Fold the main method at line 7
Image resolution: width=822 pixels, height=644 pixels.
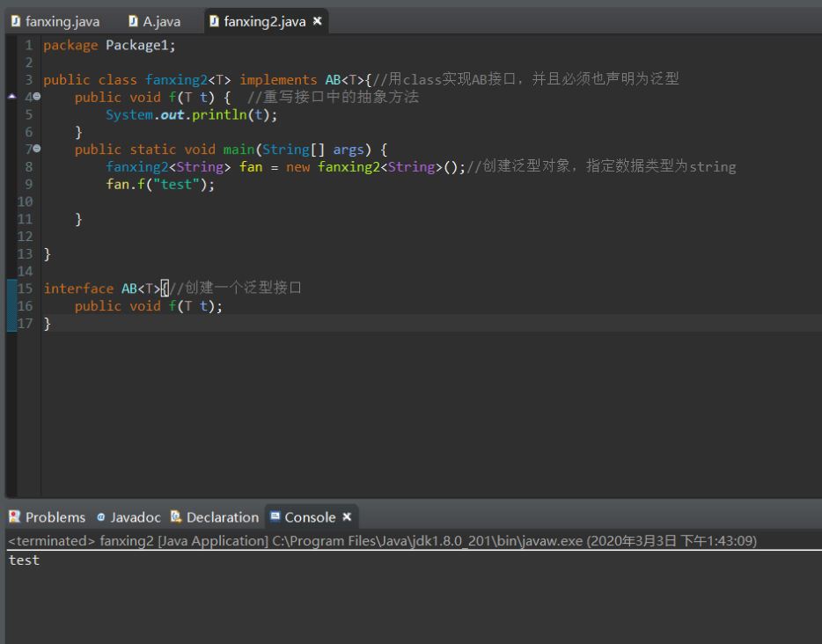pyautogui.click(x=37, y=149)
